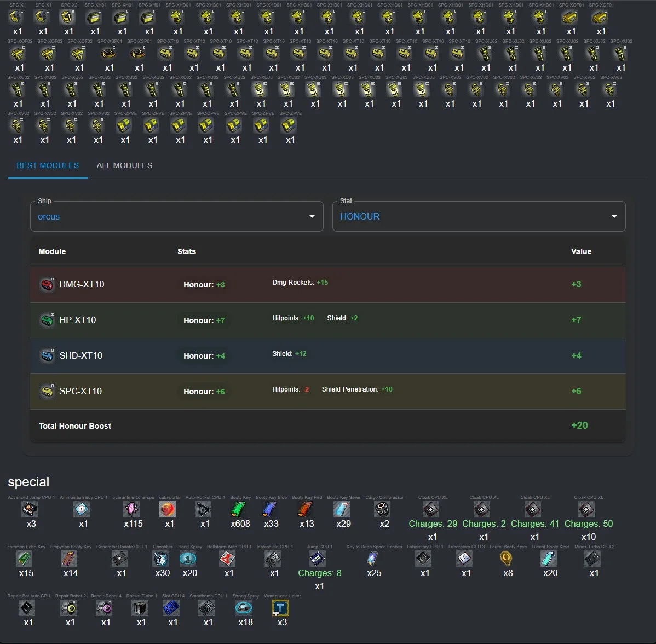
Task: Open the Ship dropdown showing orcus
Action: (x=176, y=217)
